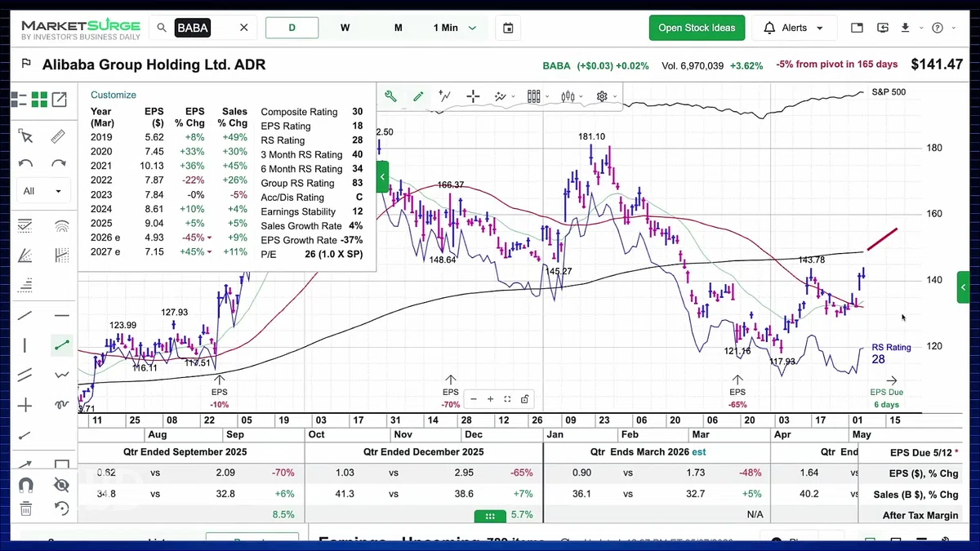
Task: Click the panel columns layout icon
Action: click(534, 96)
